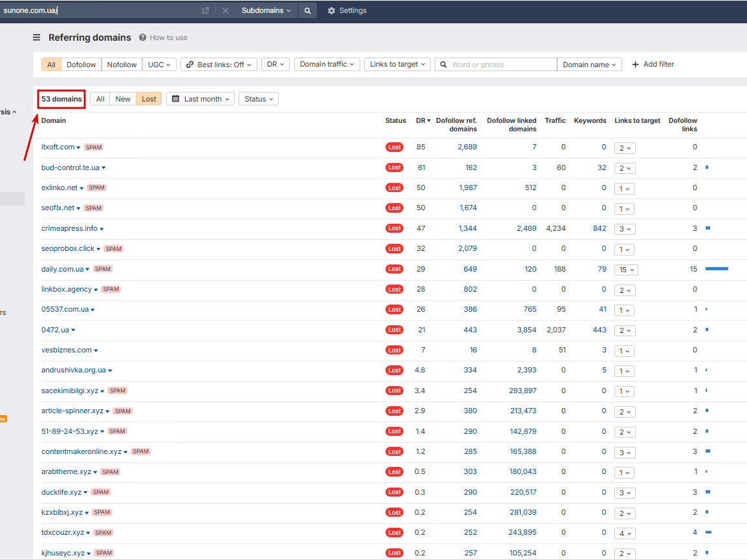Click the Lost status badge for 05537.com.ua
The image size is (747, 560).
click(x=395, y=310)
